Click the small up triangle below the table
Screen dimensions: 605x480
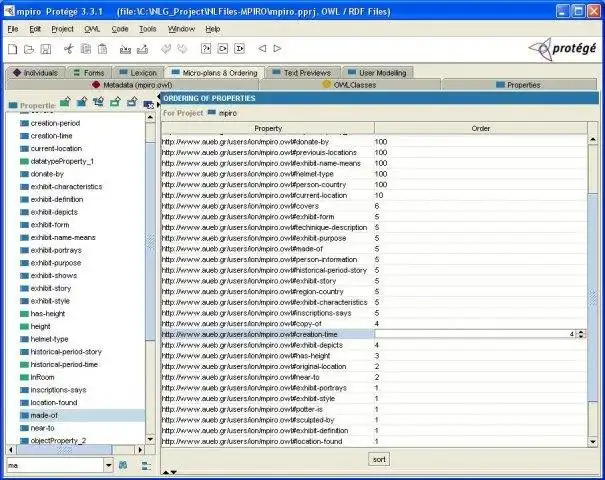pyautogui.click(x=166, y=472)
